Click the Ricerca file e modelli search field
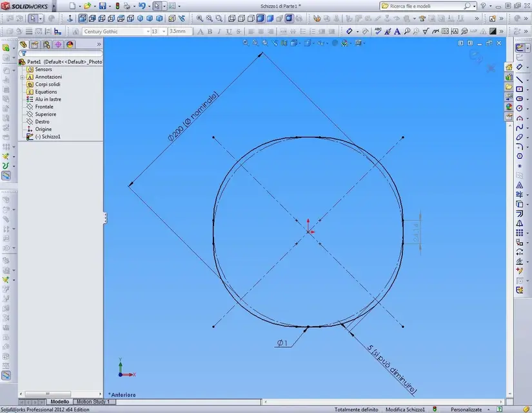This screenshot has height=413, width=532. tap(426, 6)
